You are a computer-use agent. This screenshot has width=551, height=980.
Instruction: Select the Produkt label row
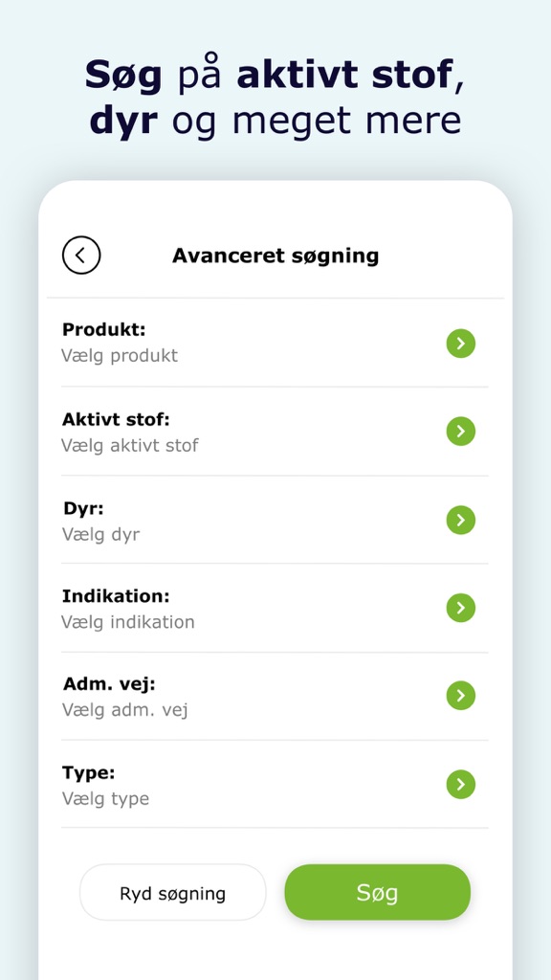(x=275, y=343)
